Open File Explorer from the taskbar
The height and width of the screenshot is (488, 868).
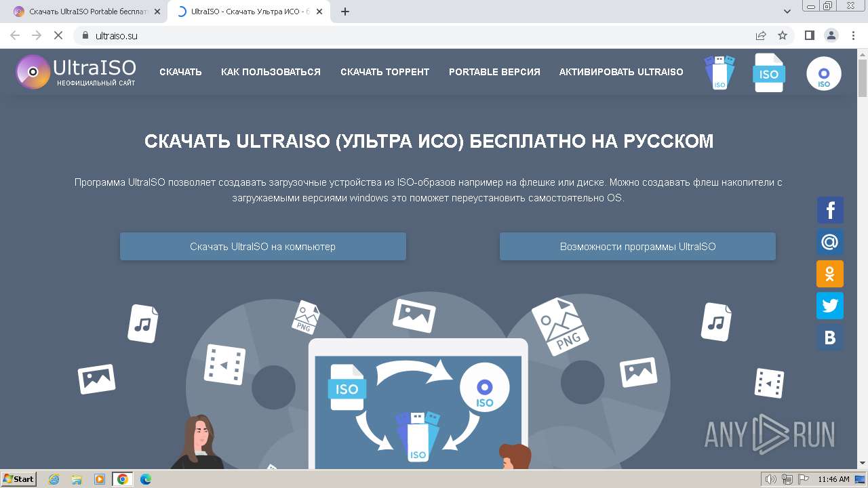77,479
